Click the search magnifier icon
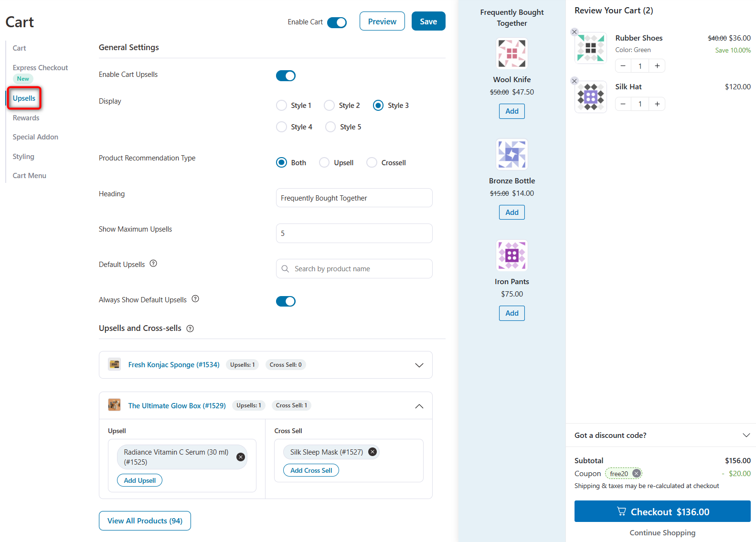756x542 pixels. pos(285,269)
